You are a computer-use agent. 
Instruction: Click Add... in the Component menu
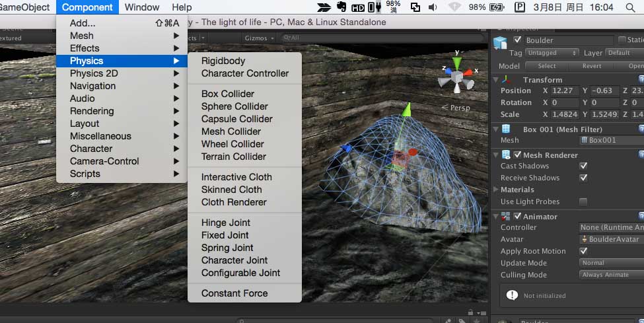click(122, 23)
